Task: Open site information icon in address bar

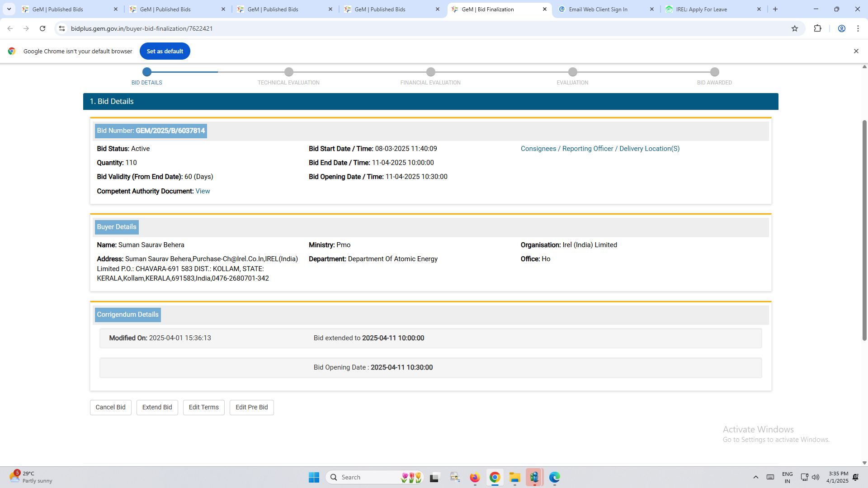Action: point(62,28)
